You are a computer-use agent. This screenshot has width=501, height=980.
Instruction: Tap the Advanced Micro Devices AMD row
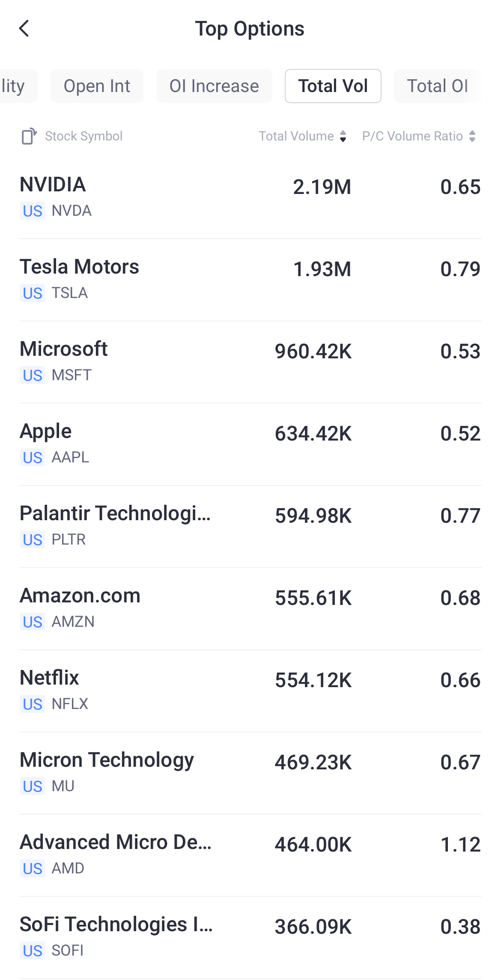click(250, 855)
